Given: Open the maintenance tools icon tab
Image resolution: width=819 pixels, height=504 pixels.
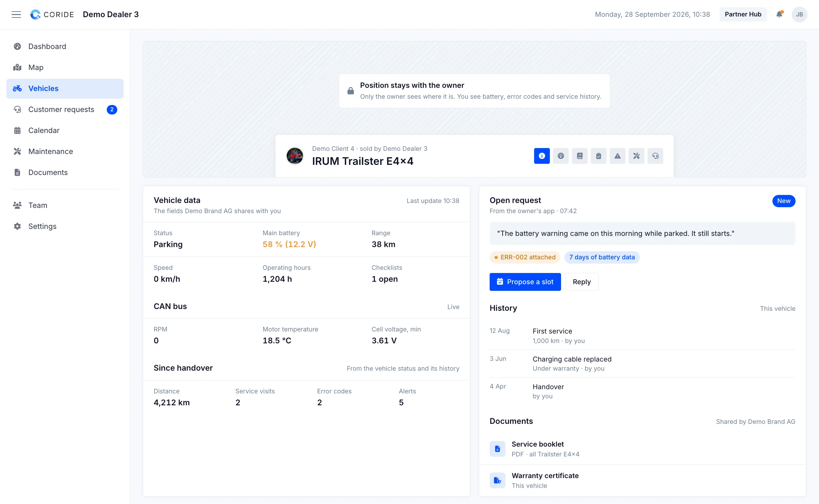Looking at the screenshot, I should click(x=636, y=156).
